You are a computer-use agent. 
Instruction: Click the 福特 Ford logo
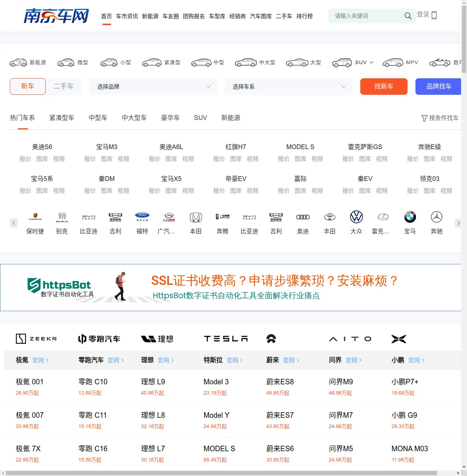(x=142, y=217)
